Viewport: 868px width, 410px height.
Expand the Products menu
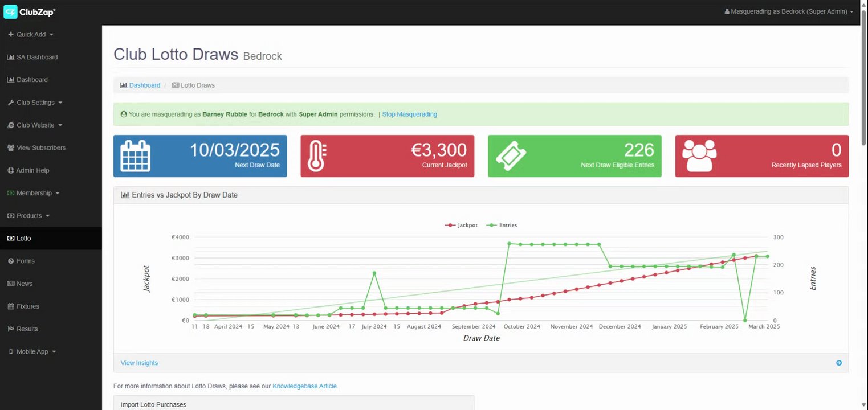(x=29, y=216)
